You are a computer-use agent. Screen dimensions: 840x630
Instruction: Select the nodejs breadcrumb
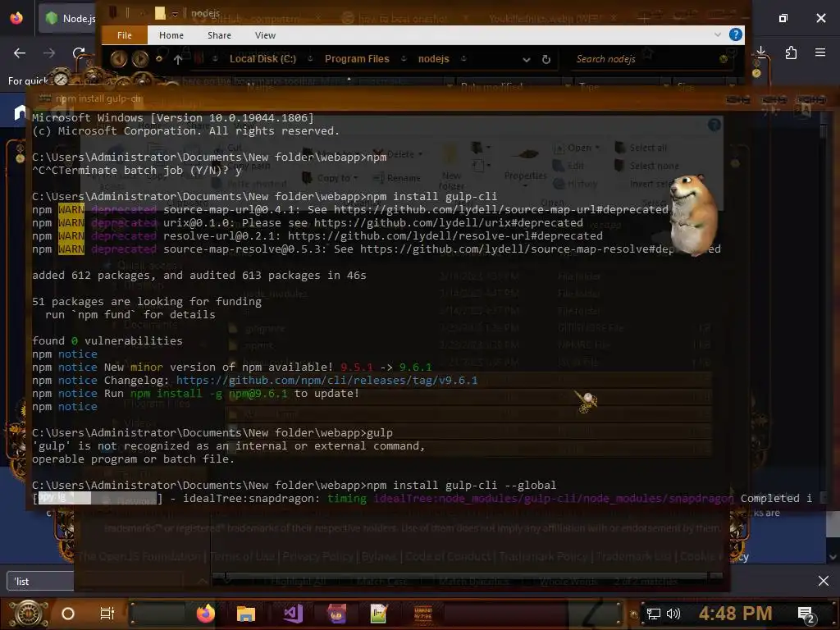pos(433,59)
